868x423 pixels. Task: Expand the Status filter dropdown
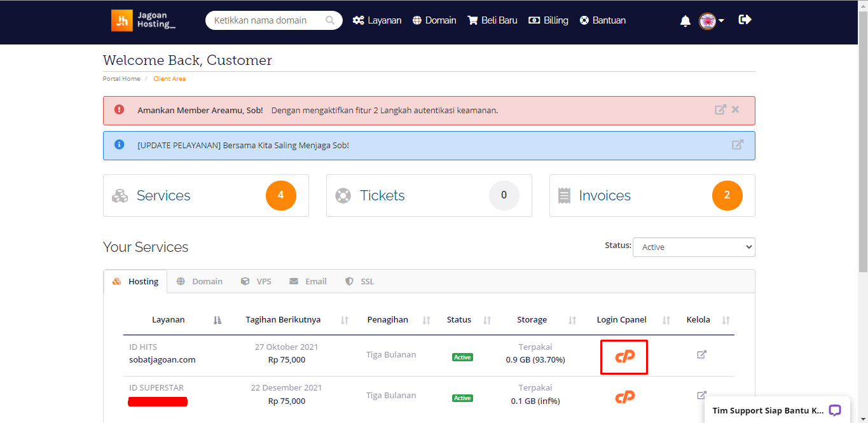point(694,247)
